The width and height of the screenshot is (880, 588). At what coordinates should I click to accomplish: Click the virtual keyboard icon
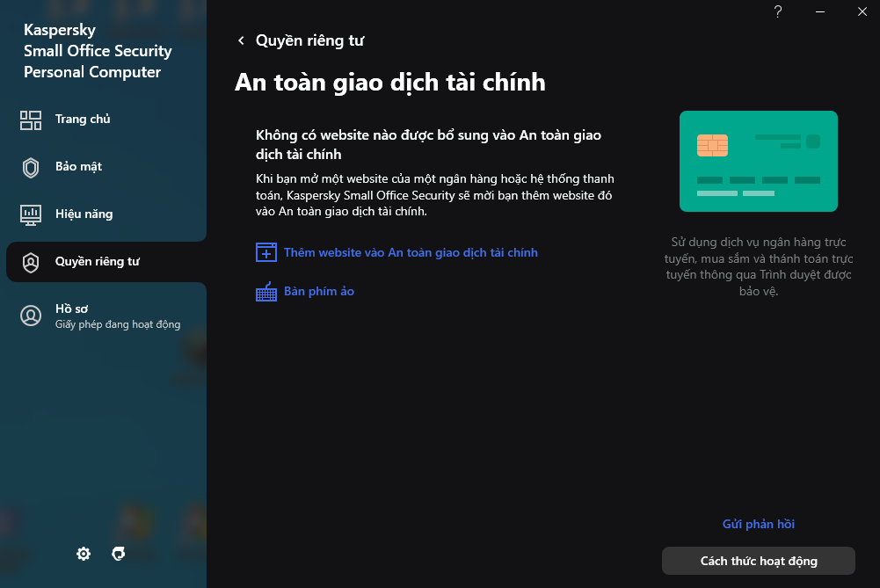coord(266,291)
